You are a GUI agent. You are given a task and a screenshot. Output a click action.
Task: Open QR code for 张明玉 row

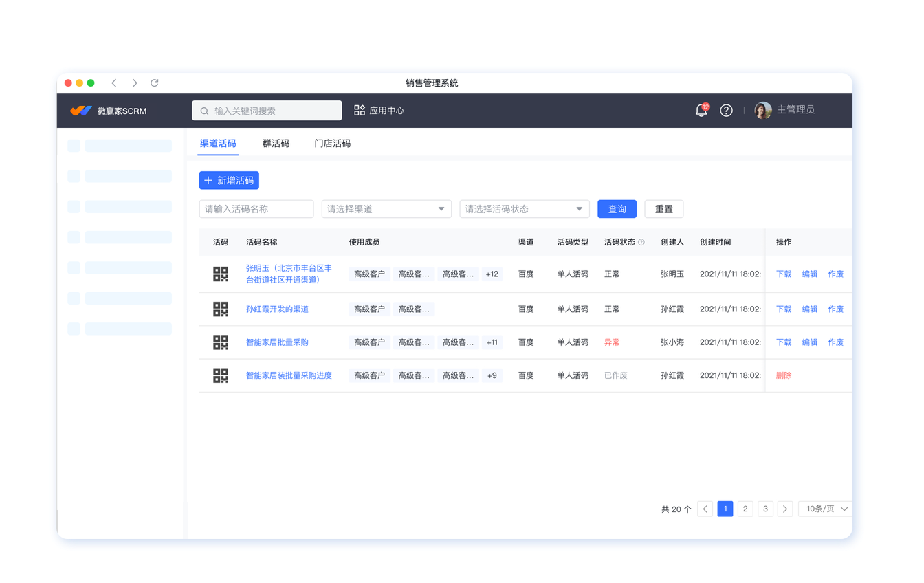click(221, 274)
